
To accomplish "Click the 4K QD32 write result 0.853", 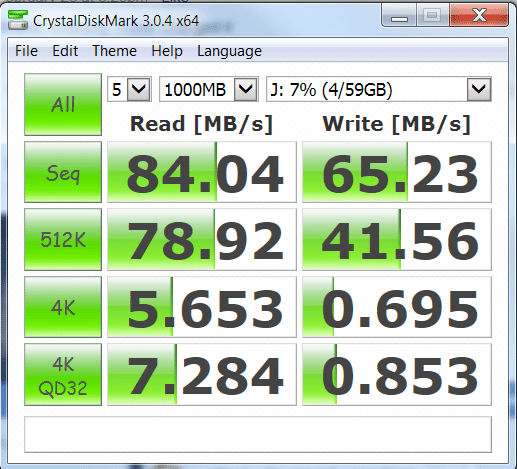I will 397,375.
